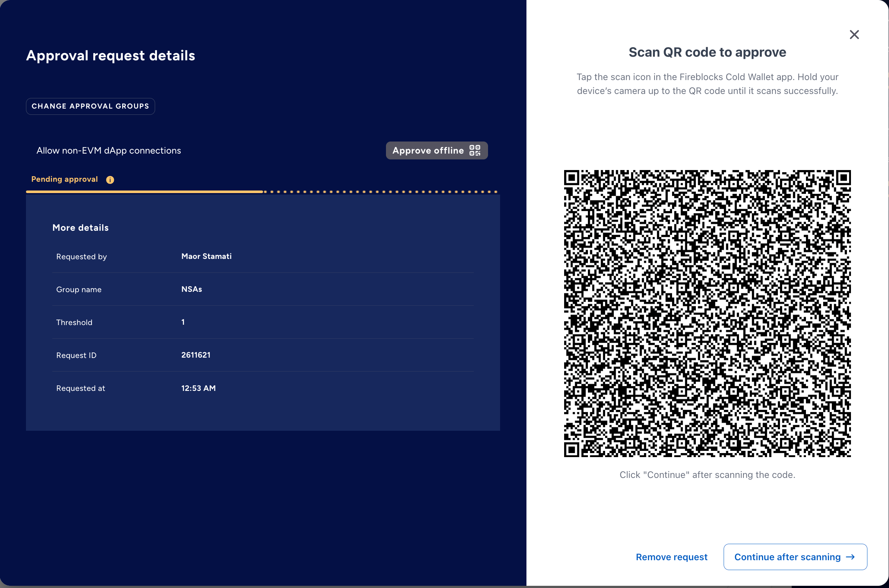Image resolution: width=889 pixels, height=588 pixels.
Task: Click the QR code image
Action: 707,313
